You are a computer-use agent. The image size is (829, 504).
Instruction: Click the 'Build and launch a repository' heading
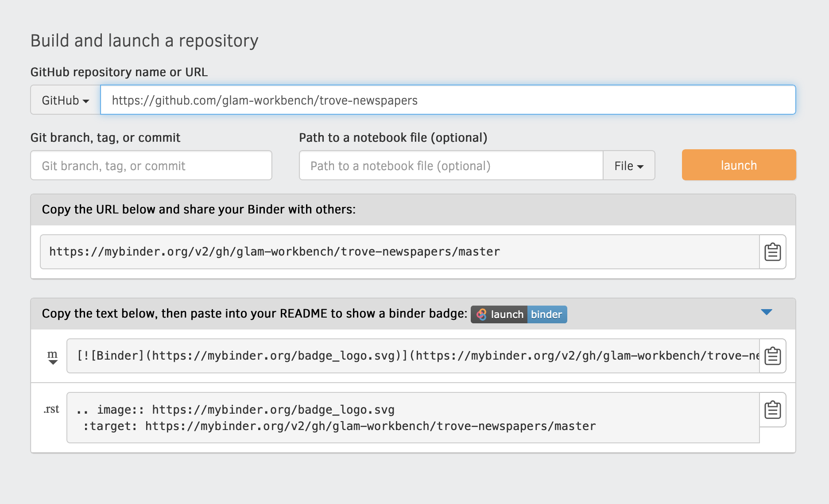[144, 41]
